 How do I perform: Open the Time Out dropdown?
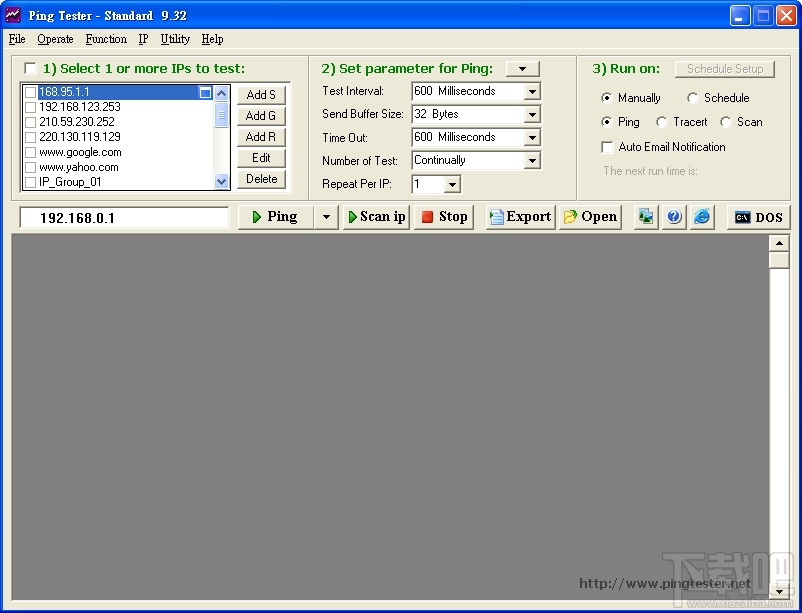tap(532, 138)
